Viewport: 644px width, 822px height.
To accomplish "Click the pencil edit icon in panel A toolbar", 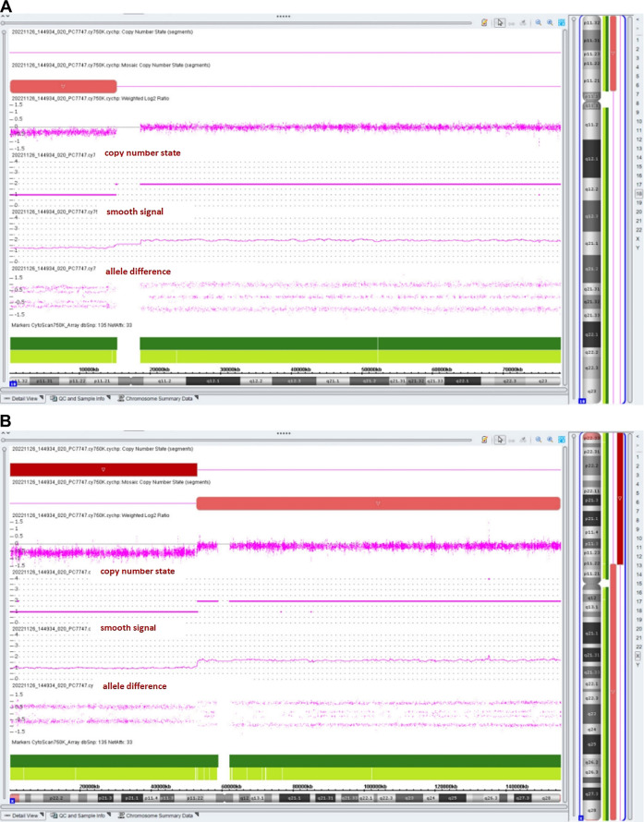I will [484, 22].
